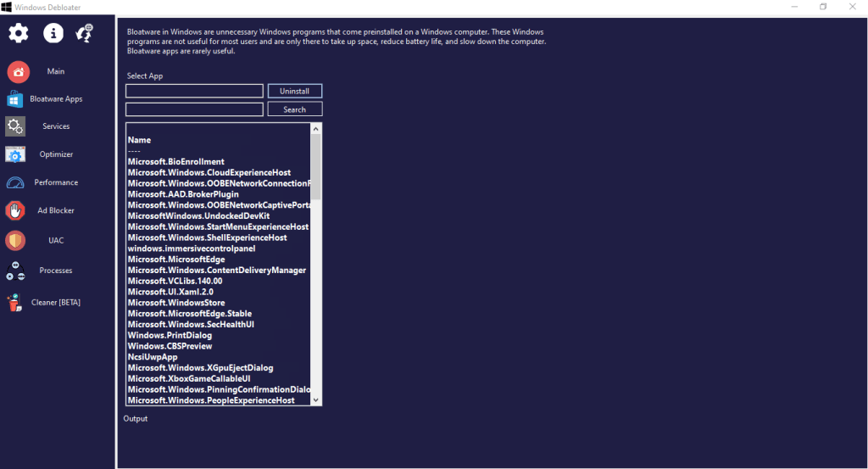
Task: Click the Windows Debloater title icon
Action: pos(6,7)
